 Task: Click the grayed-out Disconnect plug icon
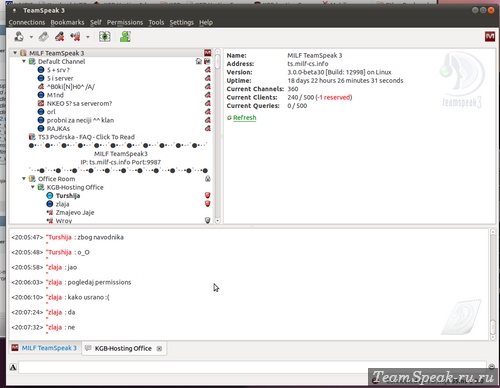pyautogui.click(x=43, y=36)
